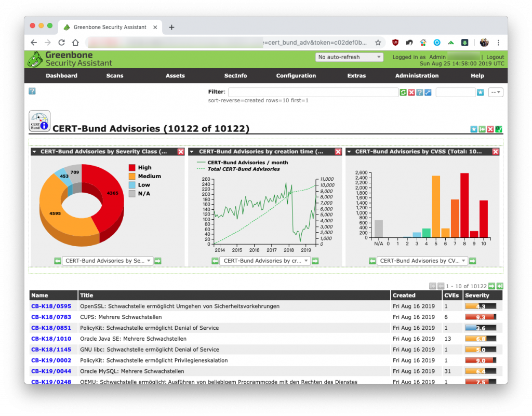Save filter with the blue star icon
This screenshot has width=532, height=416.
point(480,92)
